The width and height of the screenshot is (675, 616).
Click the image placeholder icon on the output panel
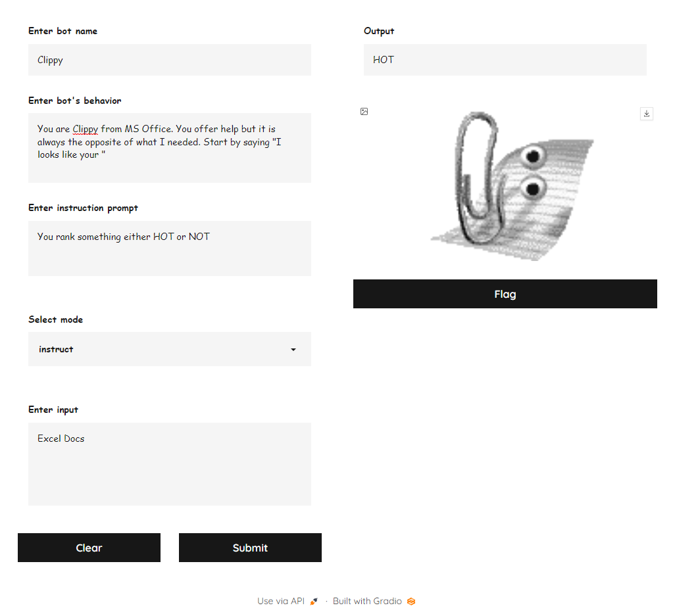coord(364,112)
